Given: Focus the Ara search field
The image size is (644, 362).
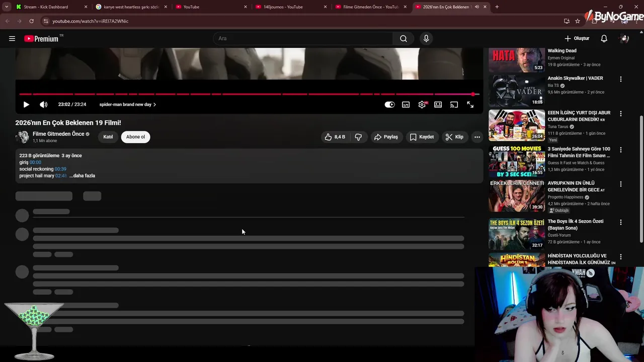Looking at the screenshot, I should (x=303, y=38).
